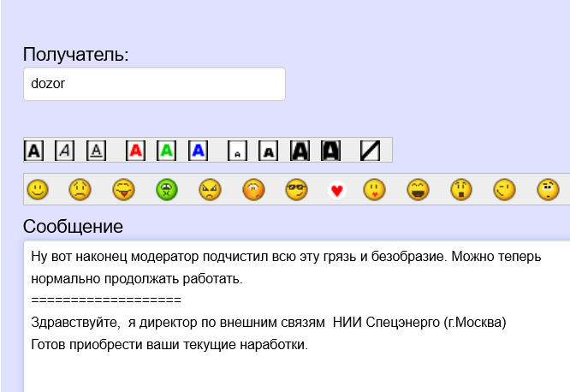Insert the tongue-out smiley

[x=123, y=189]
